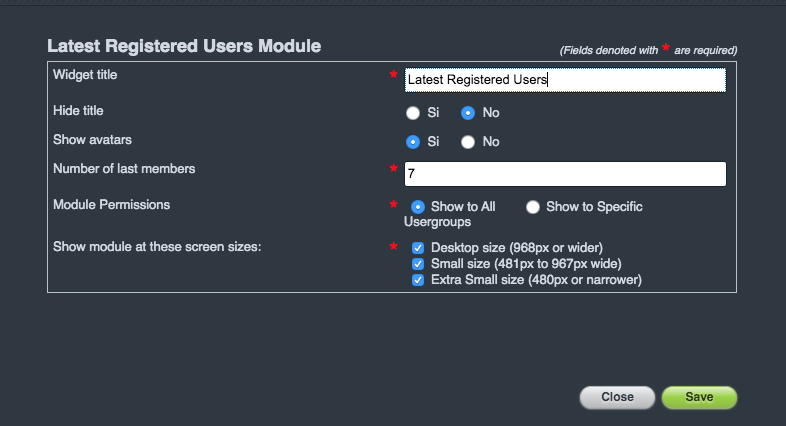Click the Widget title text field

[x=565, y=80]
